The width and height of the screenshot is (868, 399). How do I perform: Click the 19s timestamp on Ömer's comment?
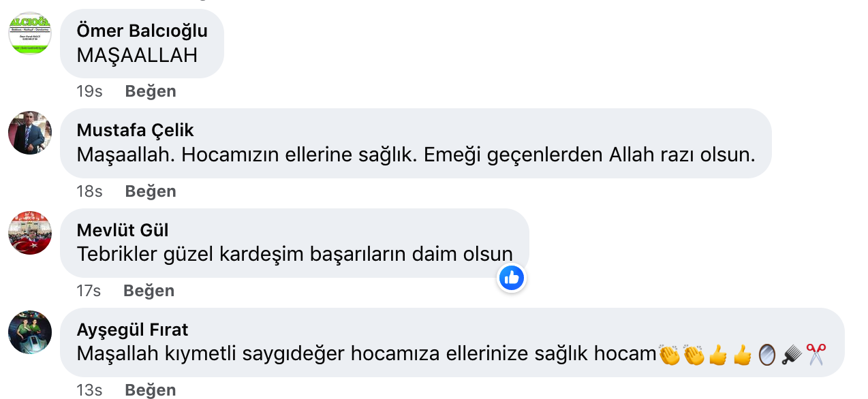pos(89,91)
